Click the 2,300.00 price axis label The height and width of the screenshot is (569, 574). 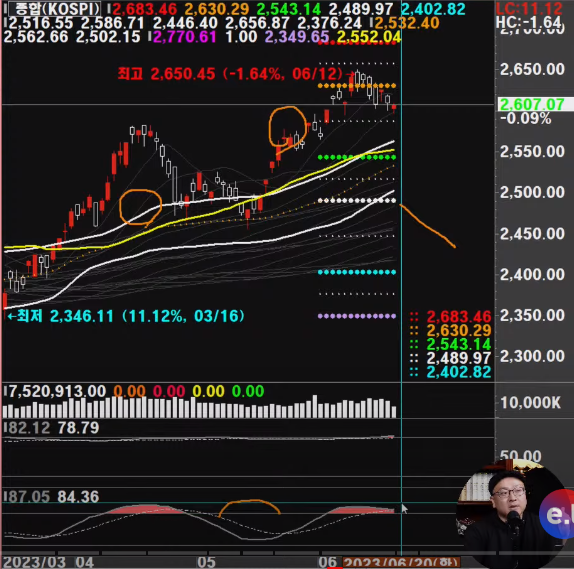coord(532,356)
